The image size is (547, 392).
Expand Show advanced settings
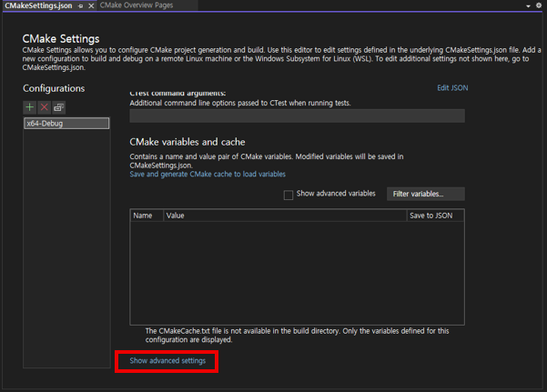pos(167,361)
